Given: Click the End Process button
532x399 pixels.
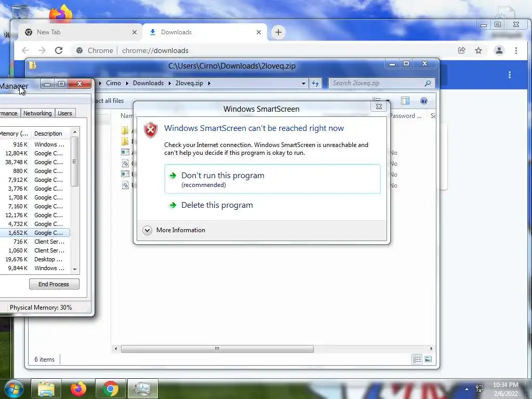Looking at the screenshot, I should 54,284.
